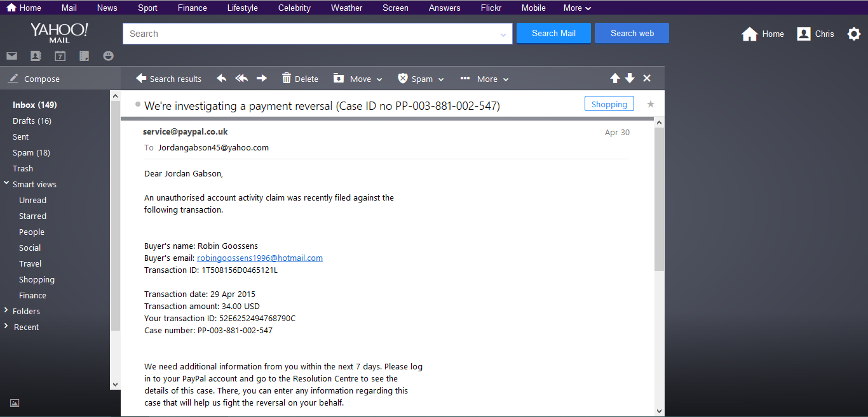Open Weather in top navigation

coord(347,8)
